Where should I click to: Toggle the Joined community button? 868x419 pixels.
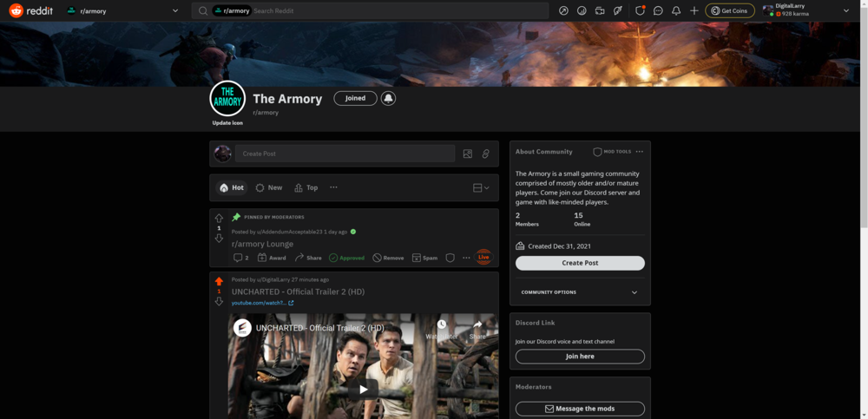355,98
